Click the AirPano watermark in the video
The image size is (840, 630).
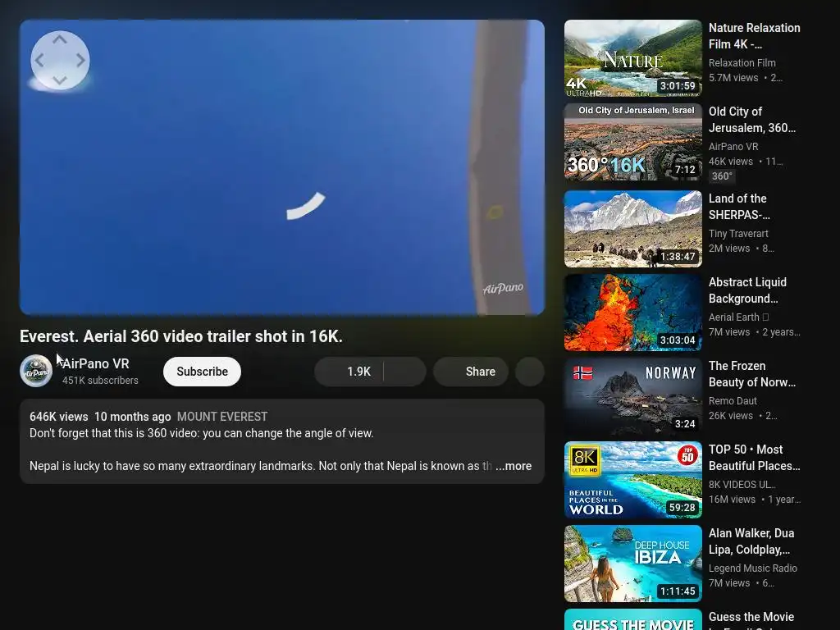click(503, 288)
